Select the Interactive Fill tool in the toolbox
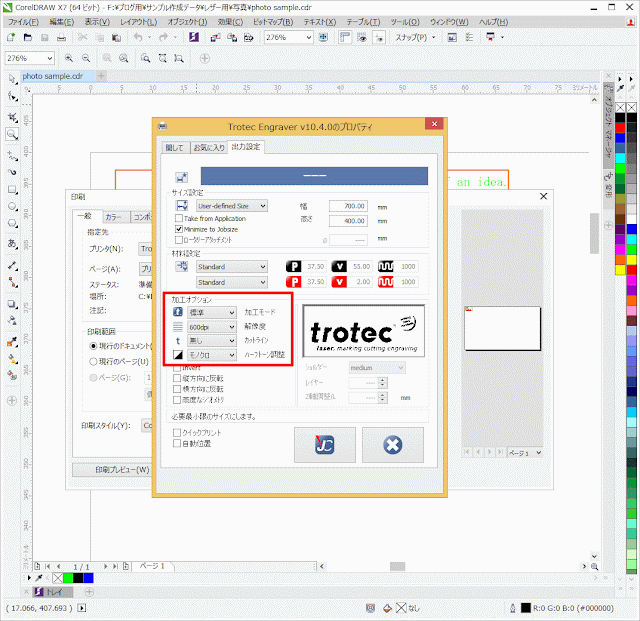Screen dimensions: 640x621 pyautogui.click(x=13, y=359)
